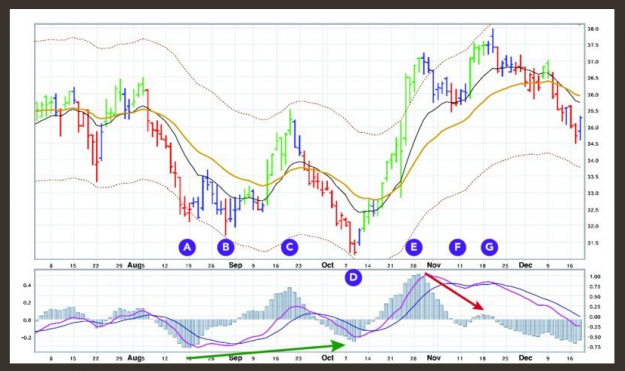This screenshot has height=371, width=625.
Task: Click Oct on the MACD panel date axis
Action: (328, 358)
